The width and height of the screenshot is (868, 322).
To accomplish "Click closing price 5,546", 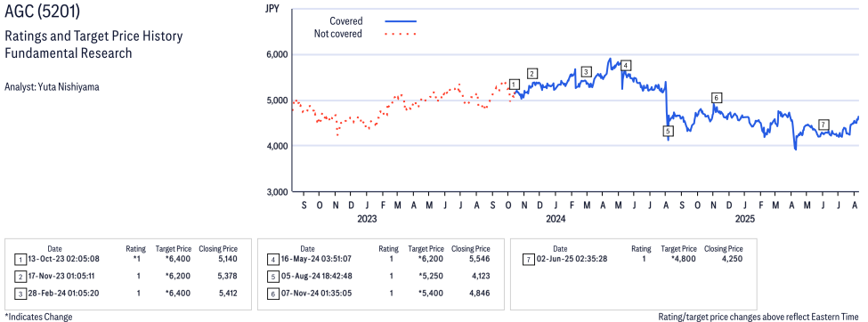I will tap(480, 259).
